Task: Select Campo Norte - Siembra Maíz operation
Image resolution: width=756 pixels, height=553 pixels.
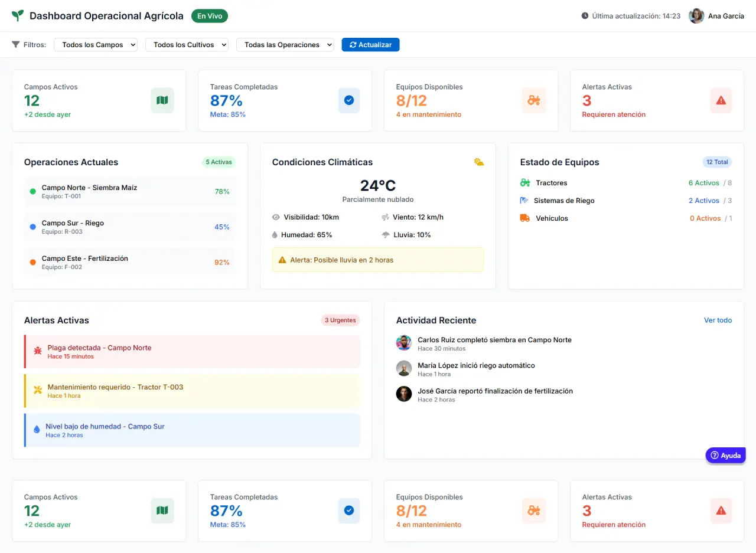Action: click(x=130, y=191)
